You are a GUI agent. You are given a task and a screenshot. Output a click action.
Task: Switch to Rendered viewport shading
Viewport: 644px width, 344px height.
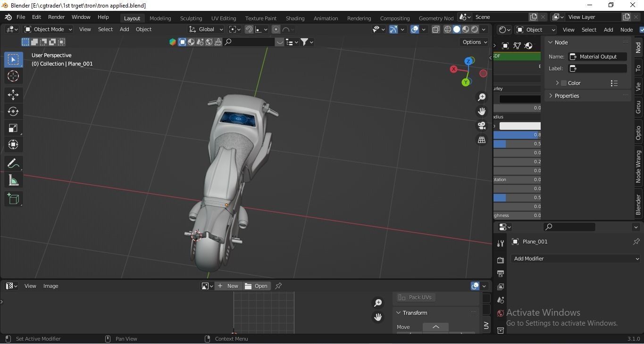click(x=475, y=29)
